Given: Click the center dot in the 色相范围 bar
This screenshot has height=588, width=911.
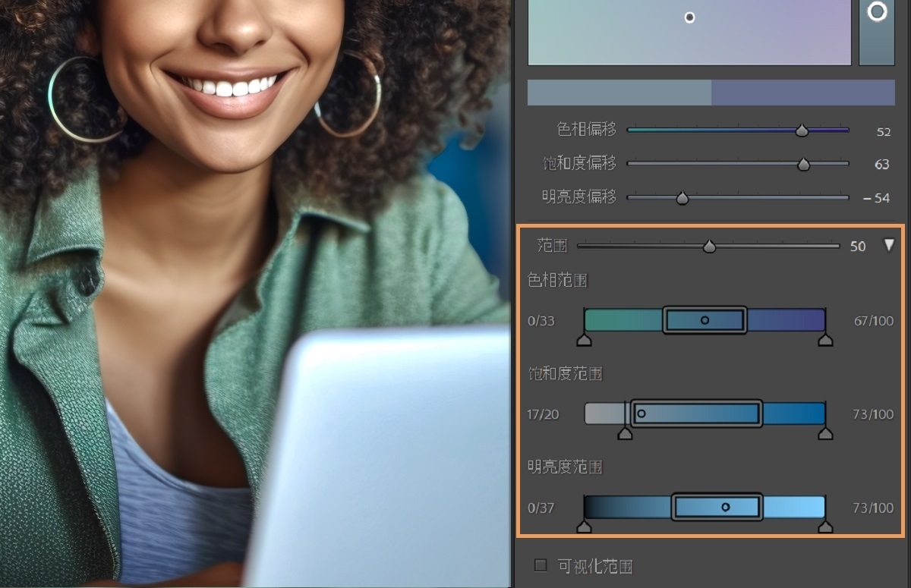Looking at the screenshot, I should (x=705, y=320).
